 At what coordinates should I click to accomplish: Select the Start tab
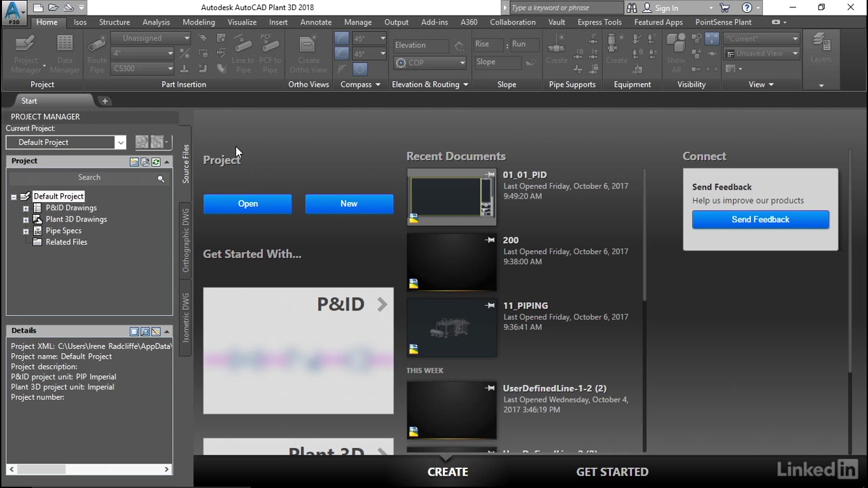[29, 100]
